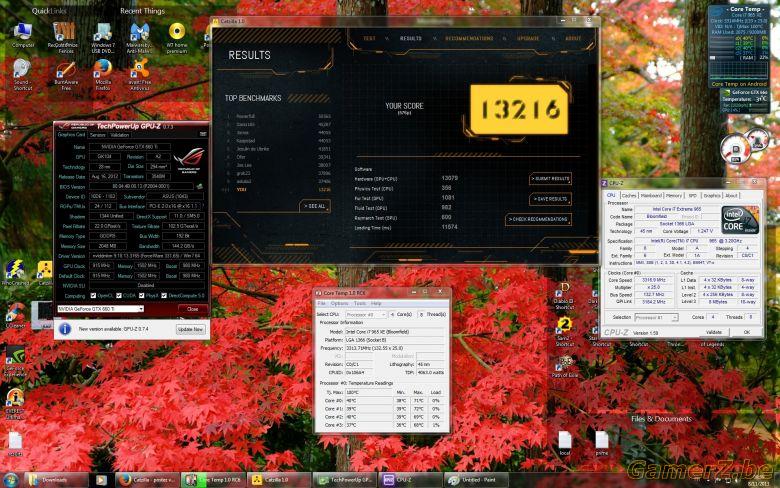Click the GPU-Z Name field value

click(129, 147)
